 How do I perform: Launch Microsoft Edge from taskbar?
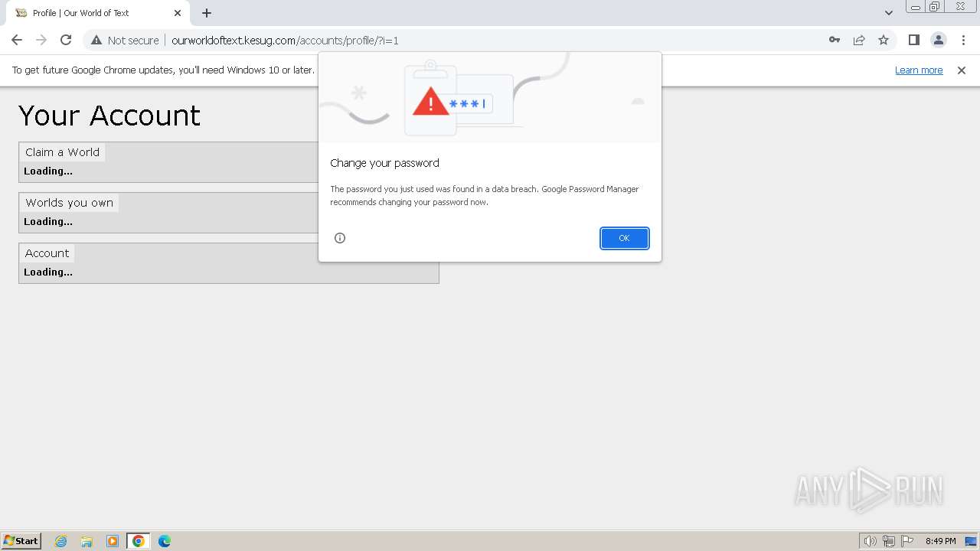pos(165,541)
